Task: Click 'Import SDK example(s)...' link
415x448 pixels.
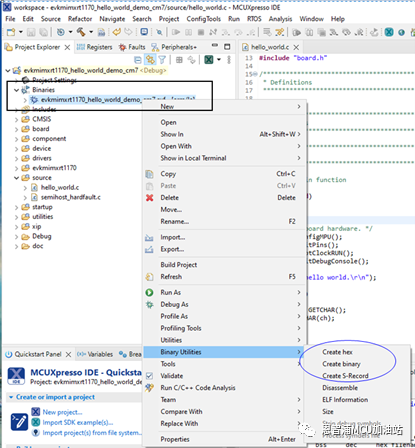Action: point(78,423)
